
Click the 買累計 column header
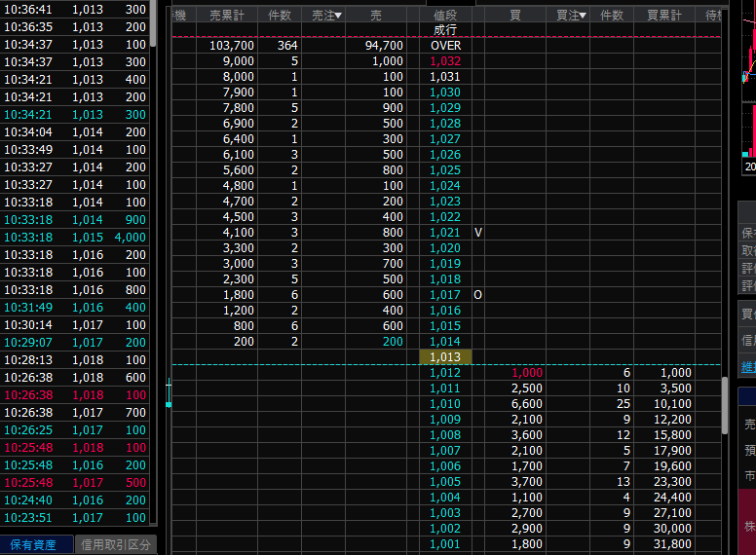click(x=663, y=16)
